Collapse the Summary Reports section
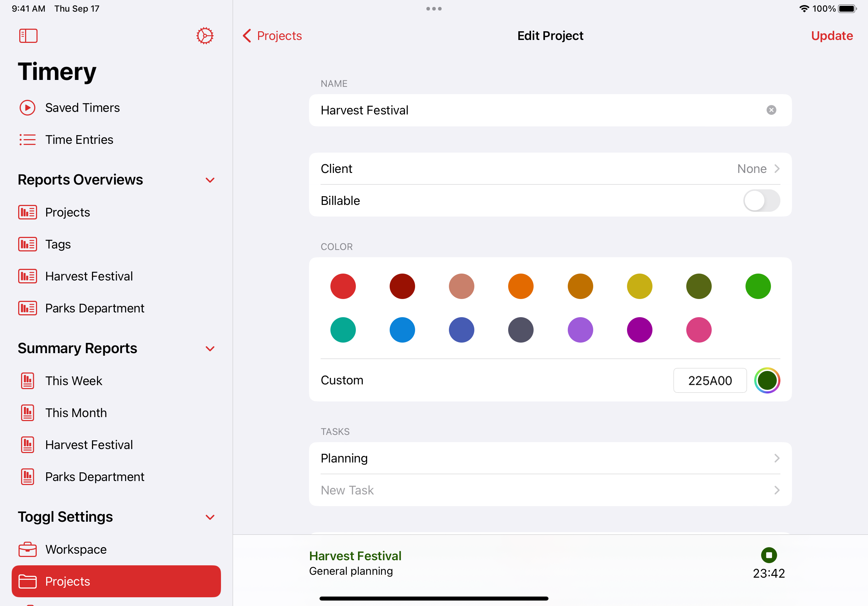The width and height of the screenshot is (868, 606). click(210, 349)
